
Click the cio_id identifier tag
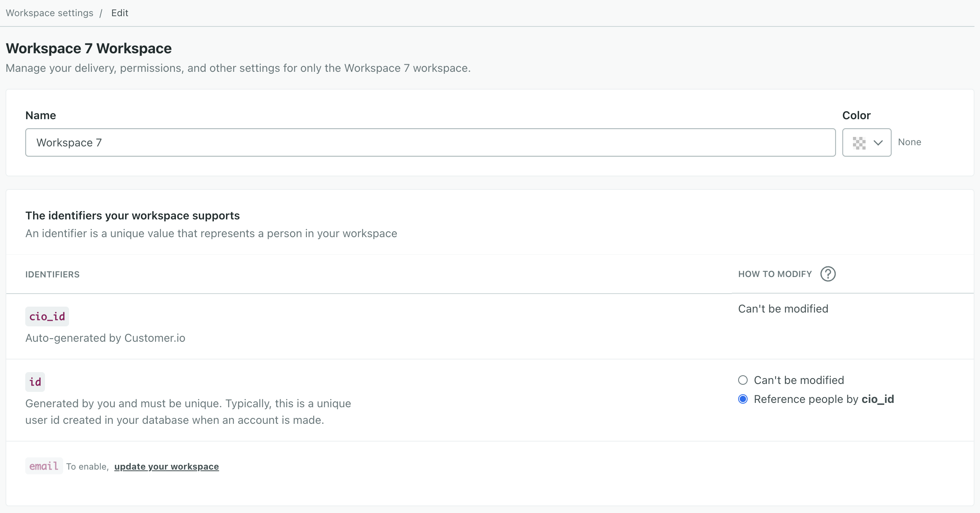coord(47,316)
